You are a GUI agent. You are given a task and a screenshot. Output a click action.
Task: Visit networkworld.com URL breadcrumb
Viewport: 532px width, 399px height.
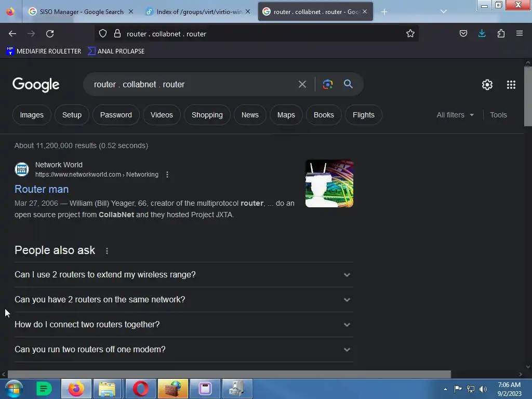point(97,175)
